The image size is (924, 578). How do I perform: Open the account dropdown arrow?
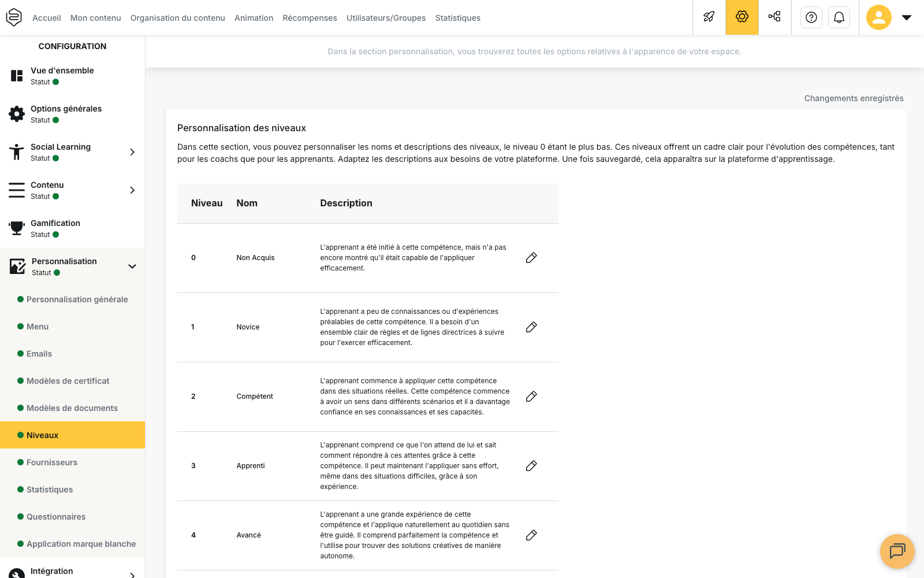[907, 17]
